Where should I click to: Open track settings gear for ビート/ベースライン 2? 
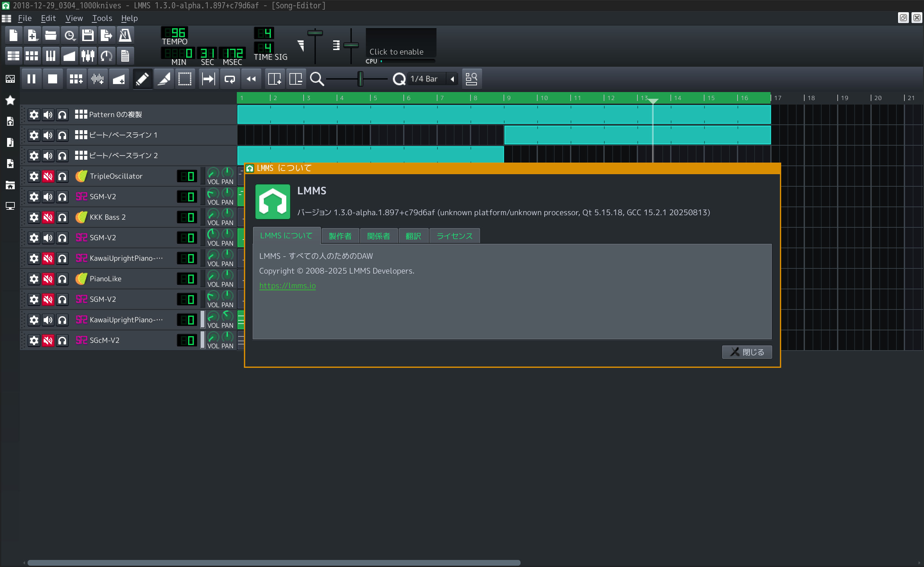pos(34,156)
